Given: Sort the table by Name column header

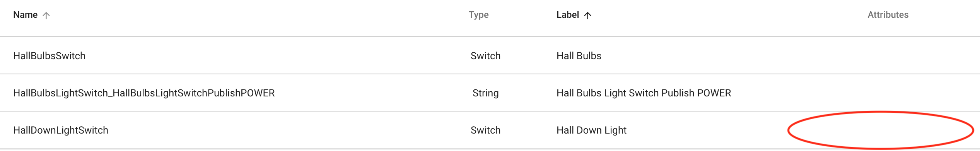Looking at the screenshot, I should point(26,15).
